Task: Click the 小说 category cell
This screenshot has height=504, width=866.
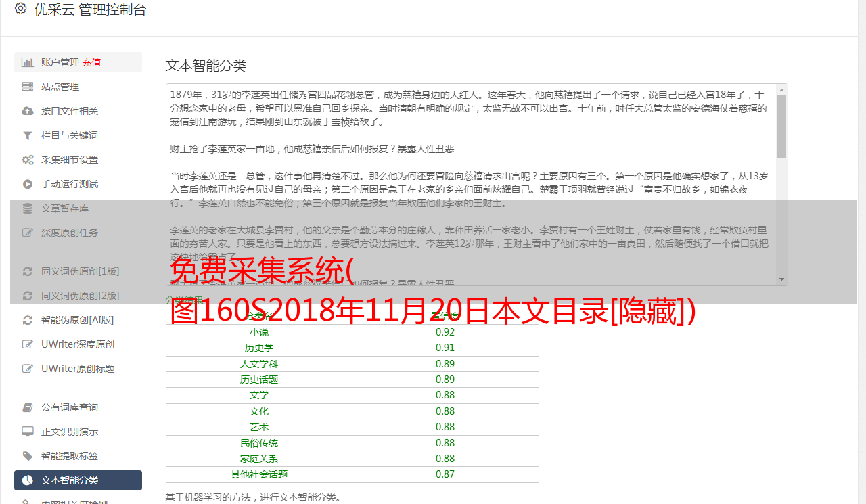Action: click(x=259, y=332)
